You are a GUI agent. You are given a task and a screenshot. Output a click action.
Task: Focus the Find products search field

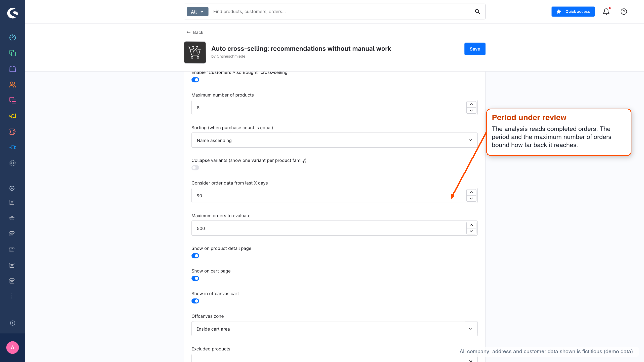click(x=341, y=12)
